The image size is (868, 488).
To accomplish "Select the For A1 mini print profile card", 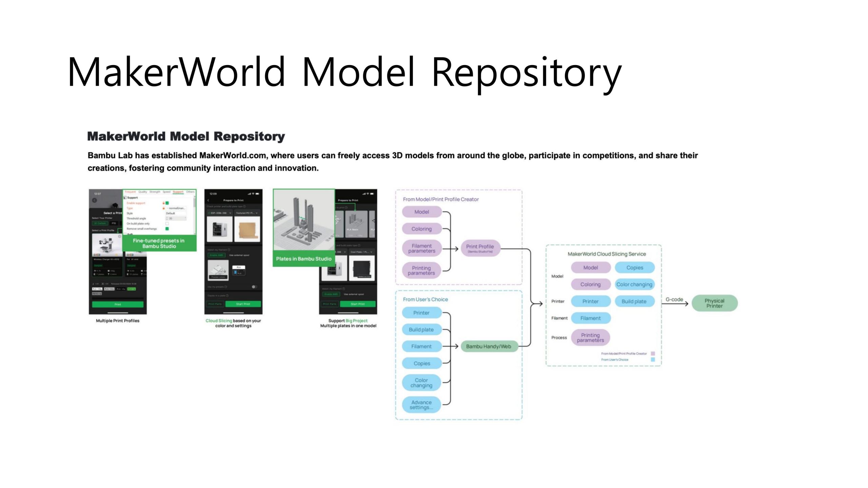I will tap(136, 264).
